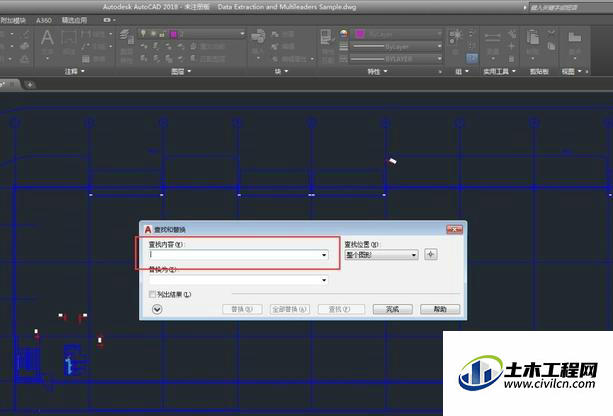Open the ribbon minimize toggle button
The image size is (613, 416).
pos(109,20)
